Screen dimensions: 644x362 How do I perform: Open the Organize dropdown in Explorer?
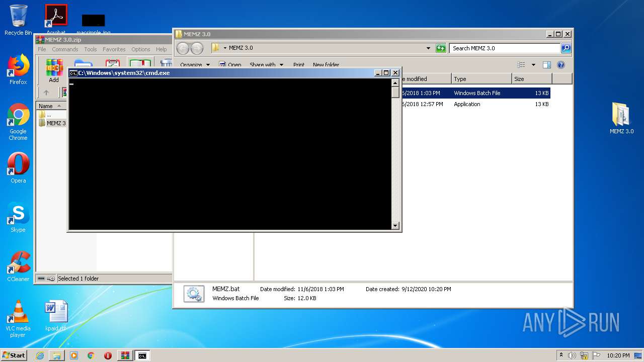[195, 65]
